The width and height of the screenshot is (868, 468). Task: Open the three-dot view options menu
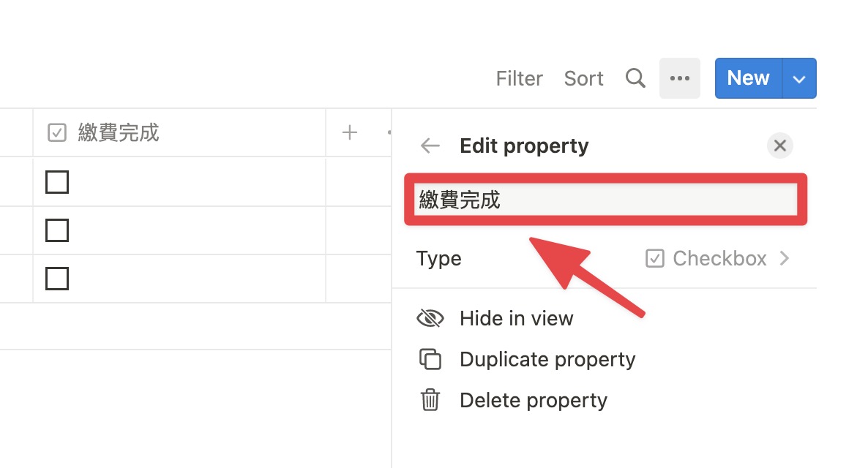click(x=680, y=78)
